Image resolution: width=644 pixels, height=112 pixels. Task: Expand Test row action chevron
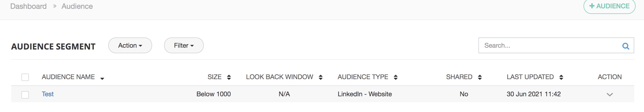609,95
